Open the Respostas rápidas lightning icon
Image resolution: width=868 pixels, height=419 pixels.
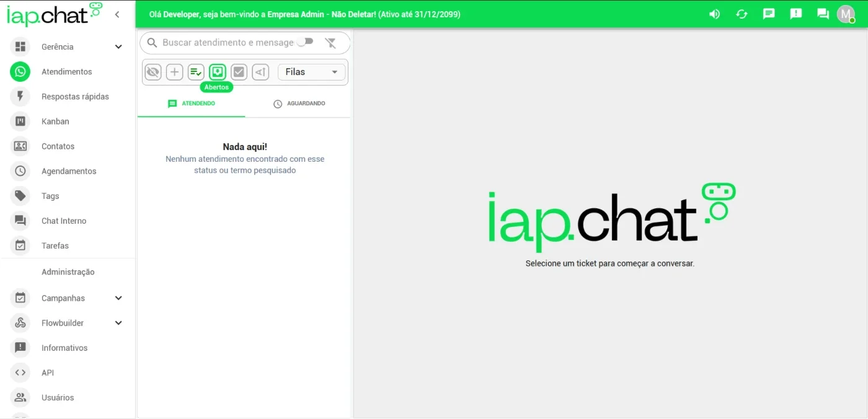coord(20,96)
